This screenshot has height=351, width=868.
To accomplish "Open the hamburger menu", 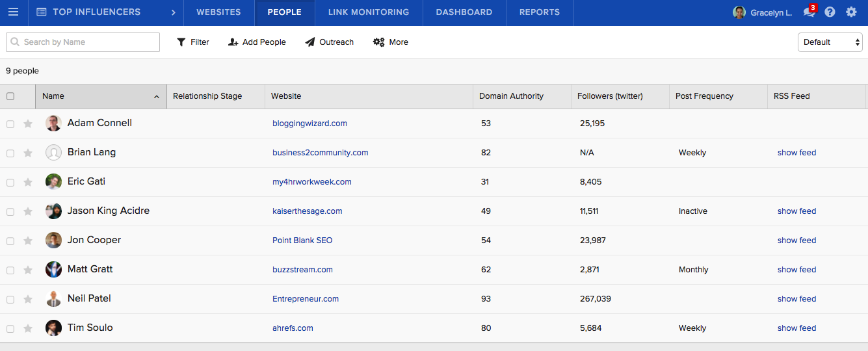I will [14, 12].
